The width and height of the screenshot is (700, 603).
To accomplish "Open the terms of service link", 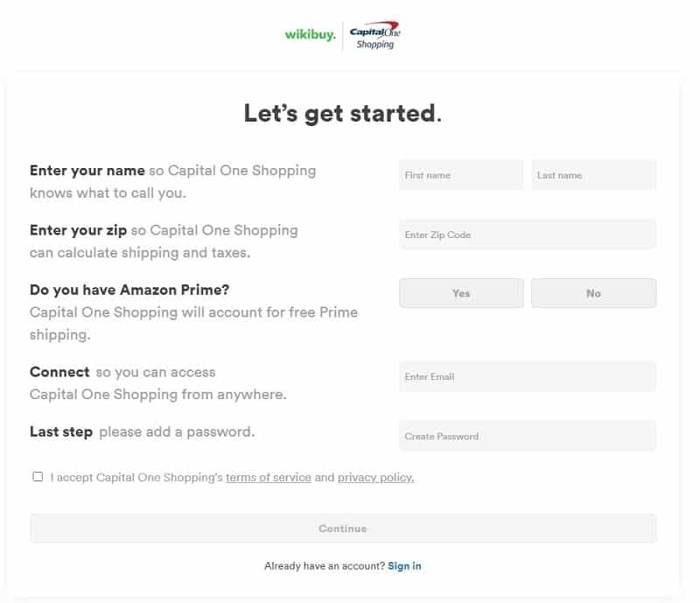I will 269,478.
